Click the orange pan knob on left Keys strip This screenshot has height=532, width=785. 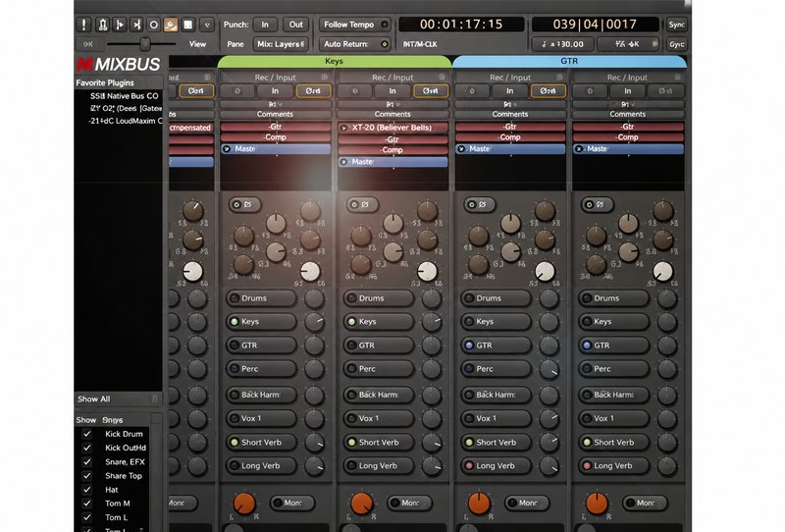(x=244, y=503)
